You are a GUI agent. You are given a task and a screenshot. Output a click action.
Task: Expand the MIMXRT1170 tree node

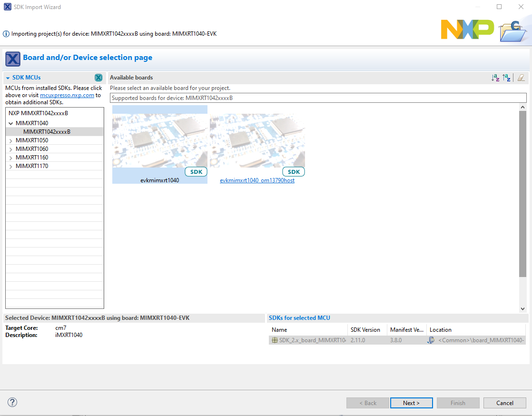10,166
